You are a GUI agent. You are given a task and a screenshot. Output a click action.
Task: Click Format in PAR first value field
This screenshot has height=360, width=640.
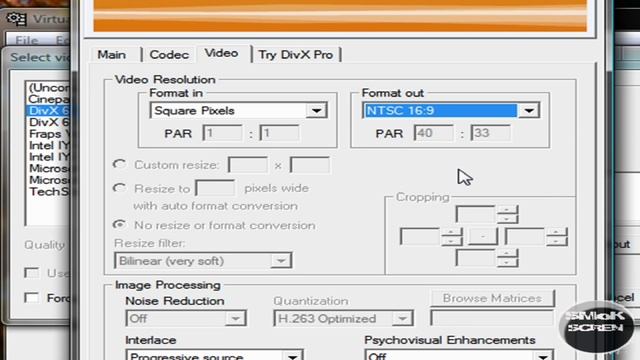click(x=222, y=133)
